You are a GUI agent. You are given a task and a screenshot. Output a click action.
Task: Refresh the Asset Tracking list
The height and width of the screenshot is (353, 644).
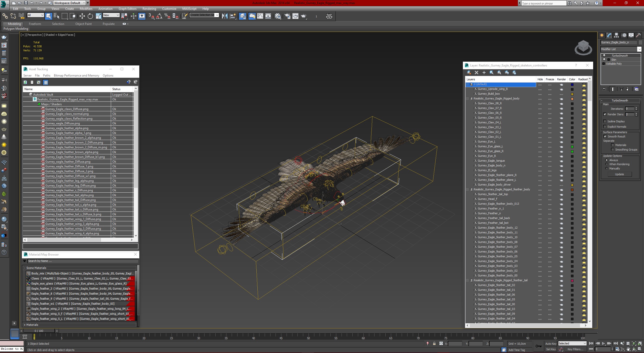click(x=25, y=82)
